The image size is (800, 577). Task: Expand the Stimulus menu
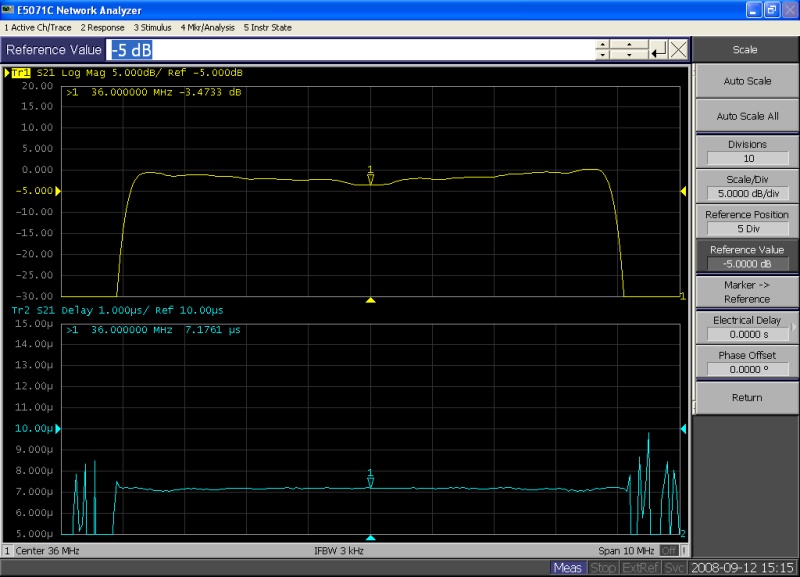point(152,27)
